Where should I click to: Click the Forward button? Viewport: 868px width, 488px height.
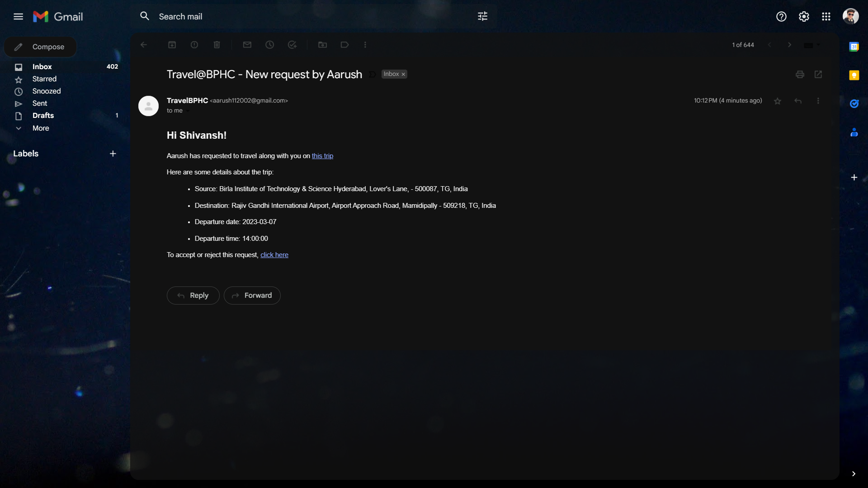pos(252,296)
